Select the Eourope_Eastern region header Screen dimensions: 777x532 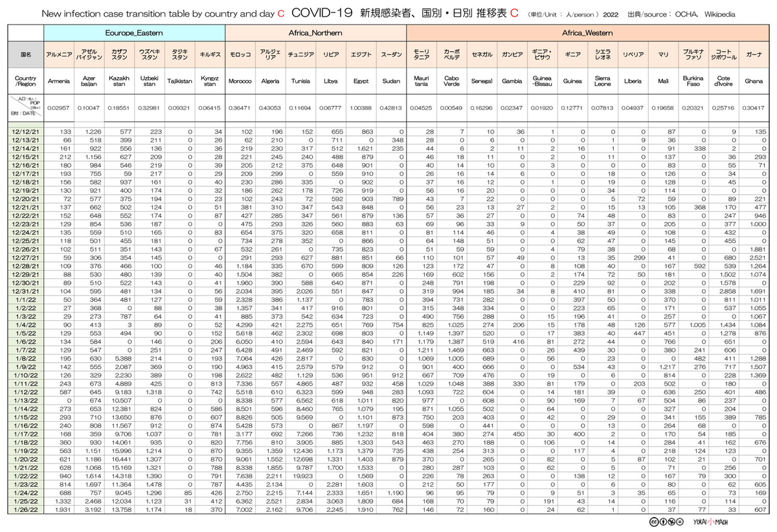click(134, 32)
